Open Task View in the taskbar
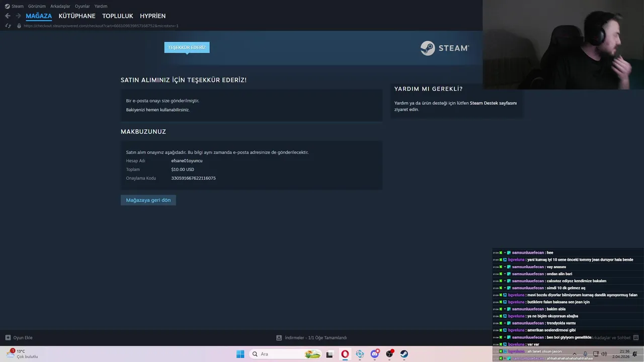This screenshot has height=362, width=644. pos(330,354)
